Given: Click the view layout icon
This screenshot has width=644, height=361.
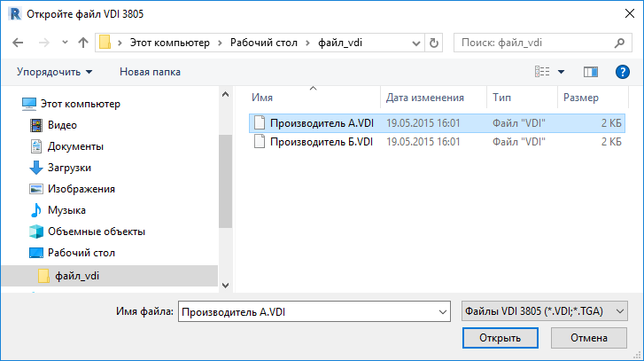Looking at the screenshot, I should point(542,72).
